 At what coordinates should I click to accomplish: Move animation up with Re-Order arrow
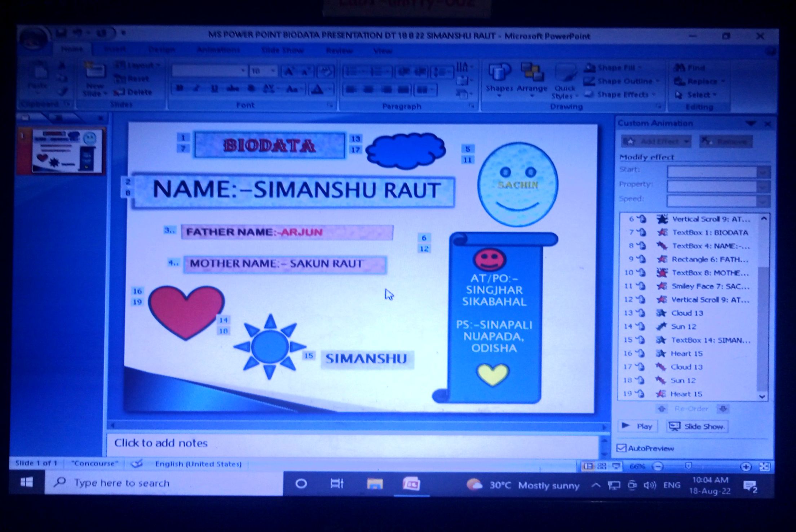662,409
